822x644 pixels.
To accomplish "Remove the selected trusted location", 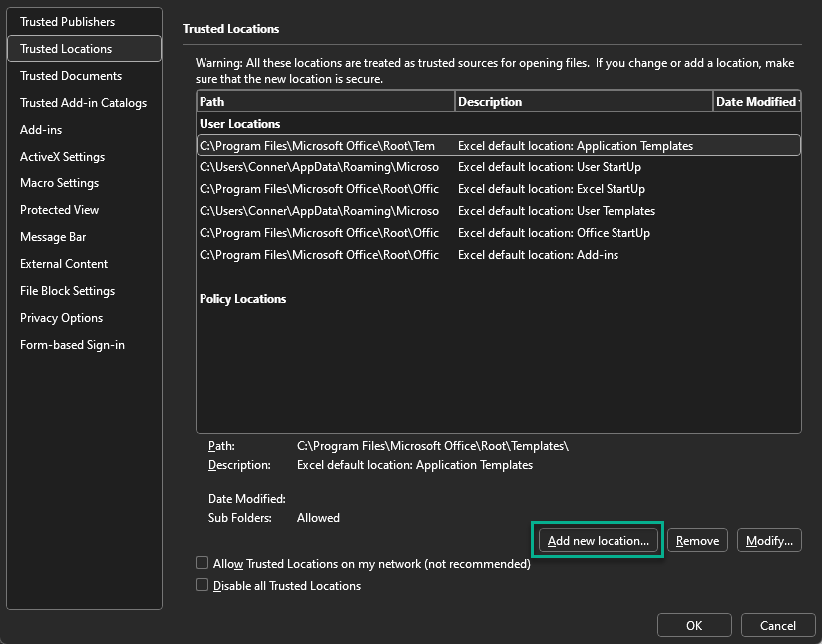I will 697,541.
